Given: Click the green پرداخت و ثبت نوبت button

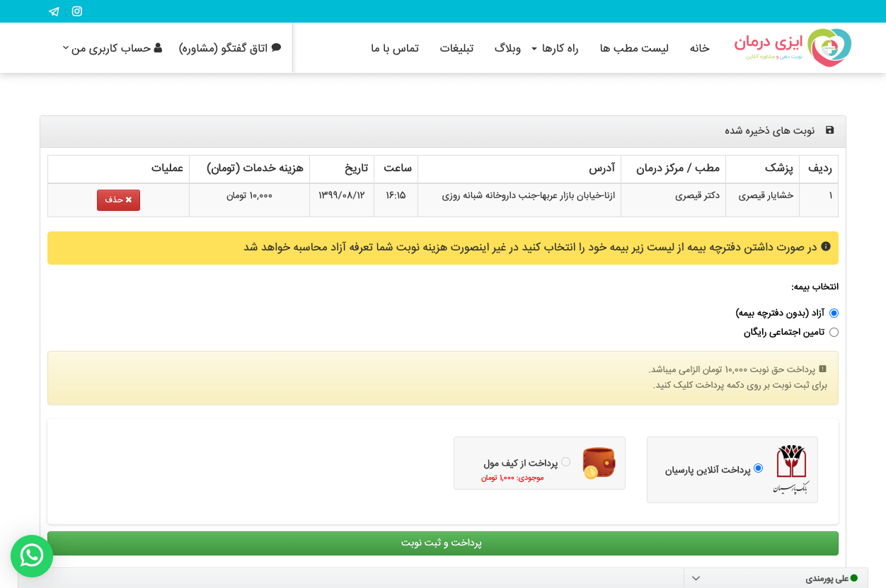Looking at the screenshot, I should (442, 543).
